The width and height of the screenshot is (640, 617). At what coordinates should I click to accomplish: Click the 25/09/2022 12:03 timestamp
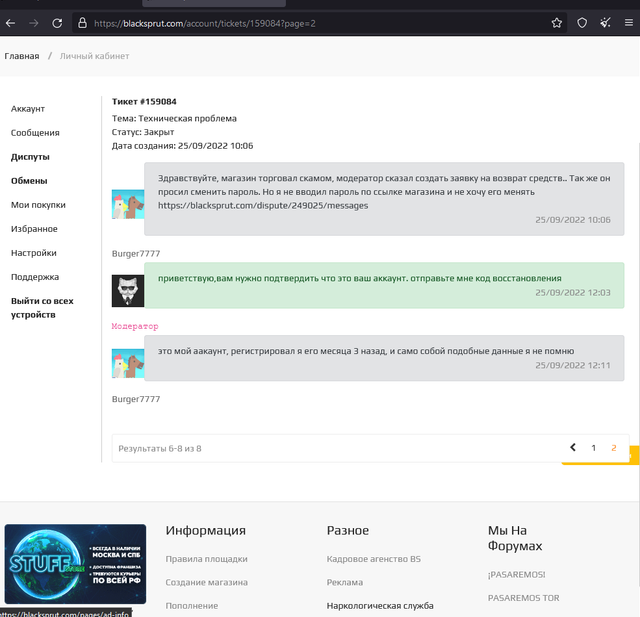(x=573, y=293)
